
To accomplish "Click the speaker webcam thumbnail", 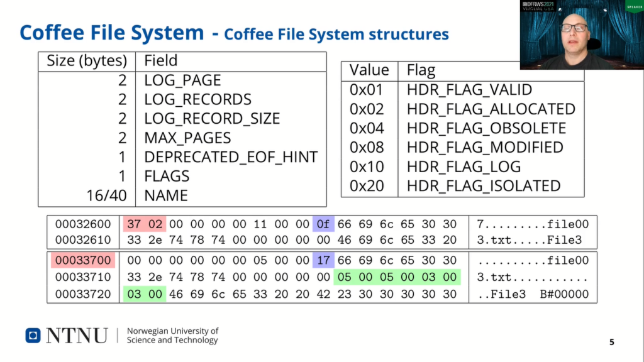I will [x=582, y=35].
